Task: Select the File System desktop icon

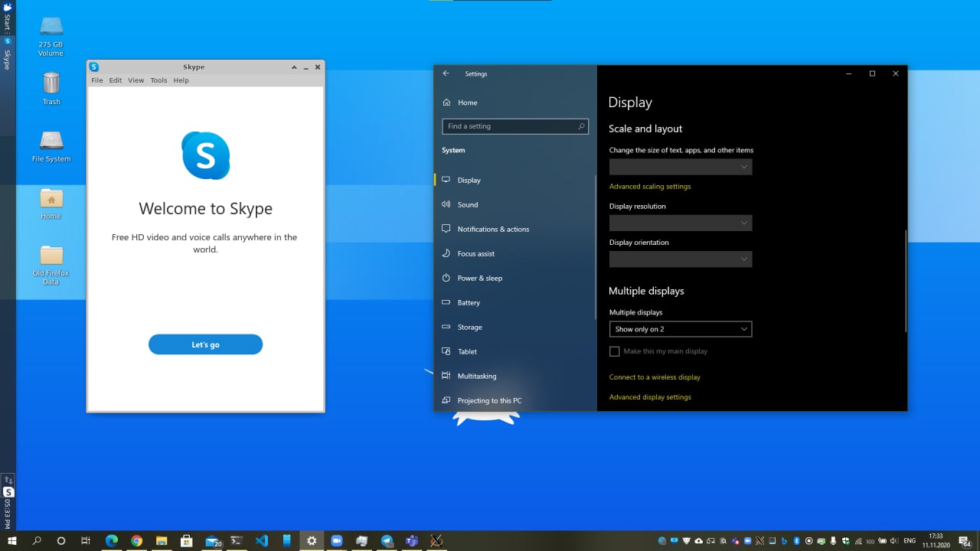Action: [x=51, y=146]
